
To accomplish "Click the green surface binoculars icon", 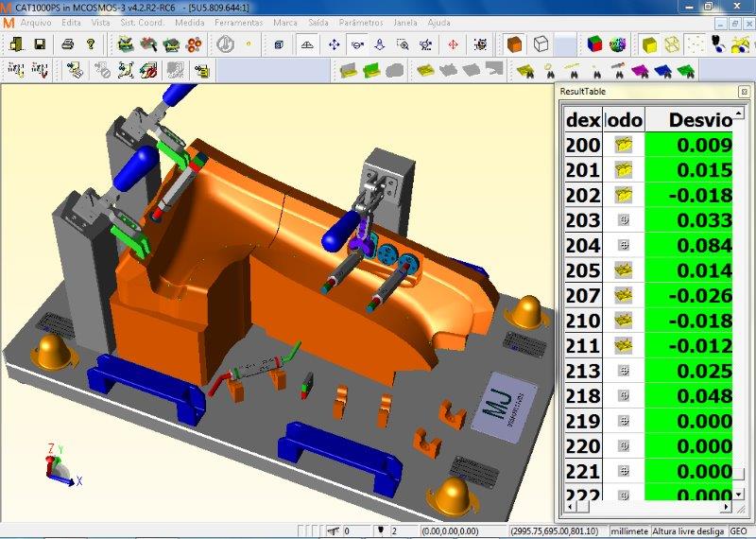I will coord(686,72).
